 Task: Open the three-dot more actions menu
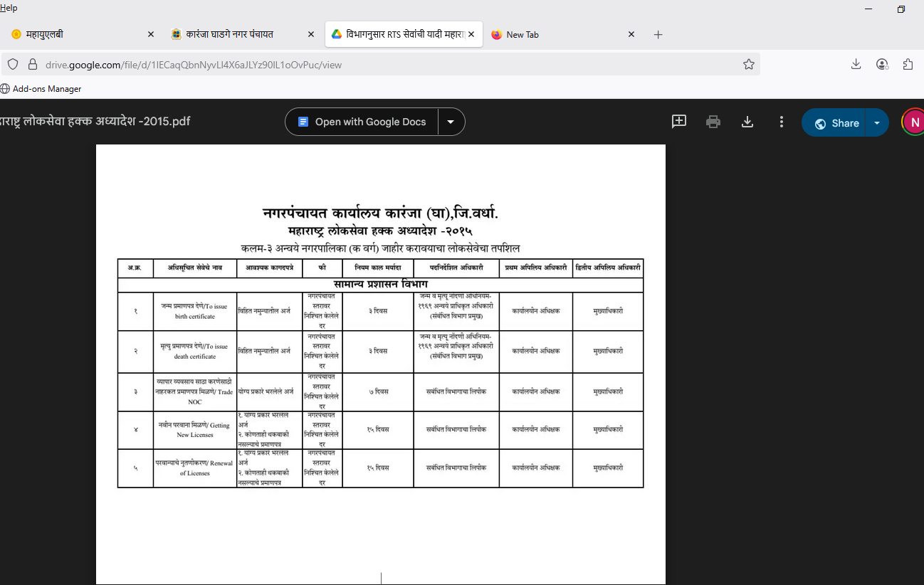pyautogui.click(x=782, y=122)
